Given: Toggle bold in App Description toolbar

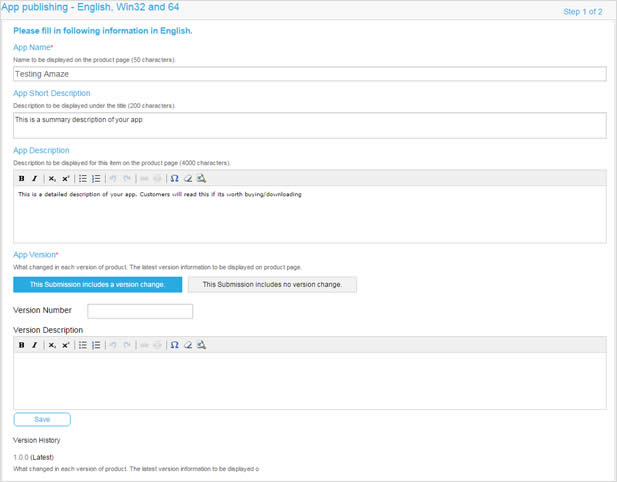Looking at the screenshot, I should point(22,179).
